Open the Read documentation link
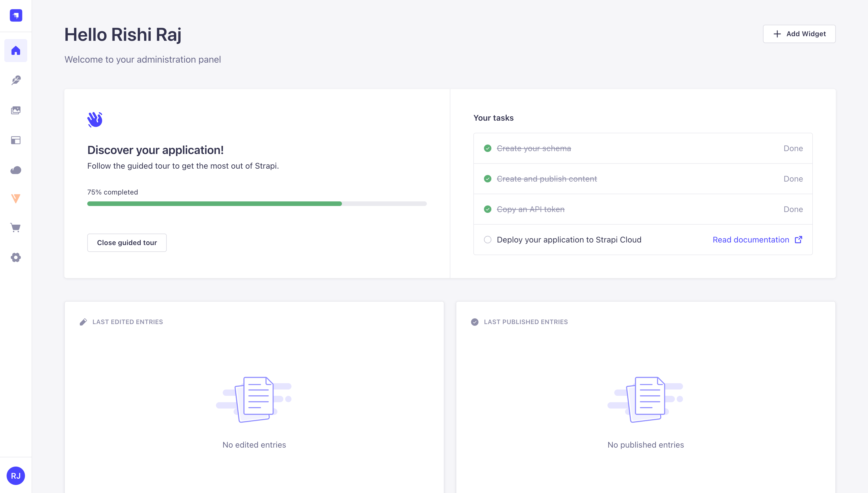Screen dimensions: 868x493 point(757,239)
